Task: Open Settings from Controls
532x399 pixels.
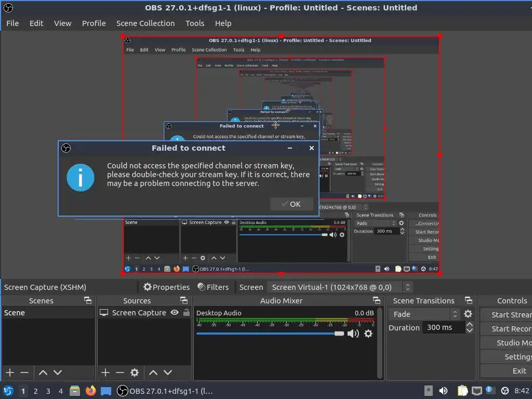Action: 507,356
